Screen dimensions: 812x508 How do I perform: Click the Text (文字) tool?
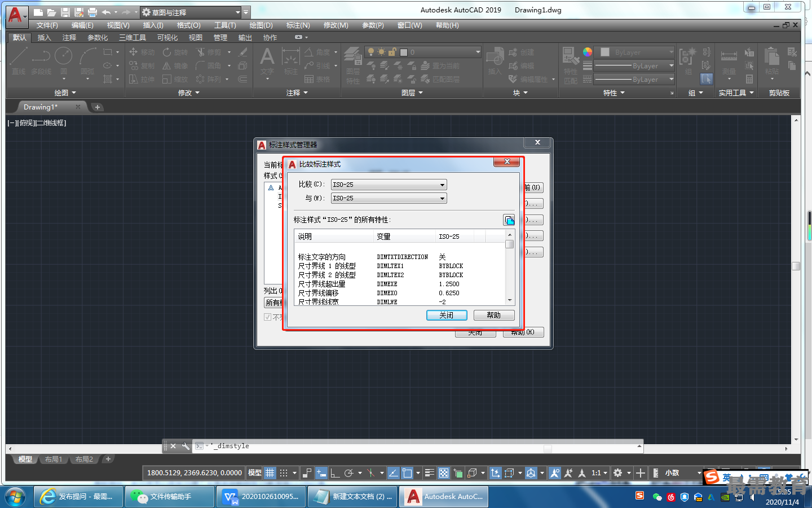pyautogui.click(x=267, y=61)
